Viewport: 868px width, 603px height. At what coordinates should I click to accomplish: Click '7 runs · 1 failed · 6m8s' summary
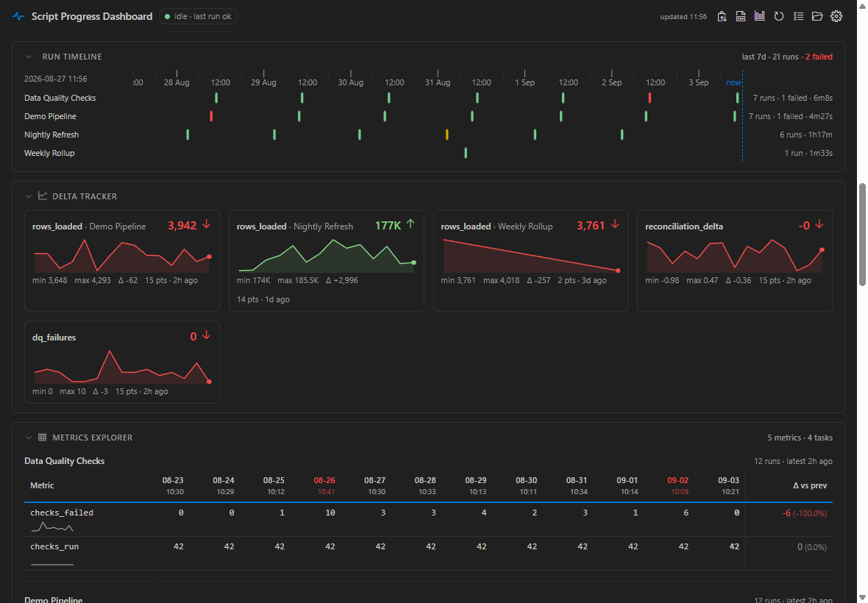point(793,98)
